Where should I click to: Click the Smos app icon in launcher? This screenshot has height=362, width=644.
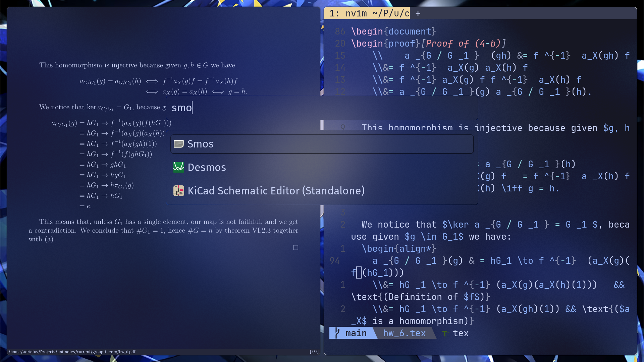coord(179,144)
